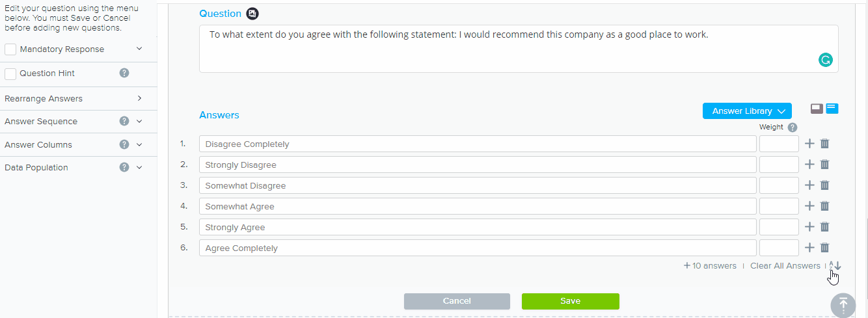
Task: Click help icon beside Weight label
Action: point(793,127)
